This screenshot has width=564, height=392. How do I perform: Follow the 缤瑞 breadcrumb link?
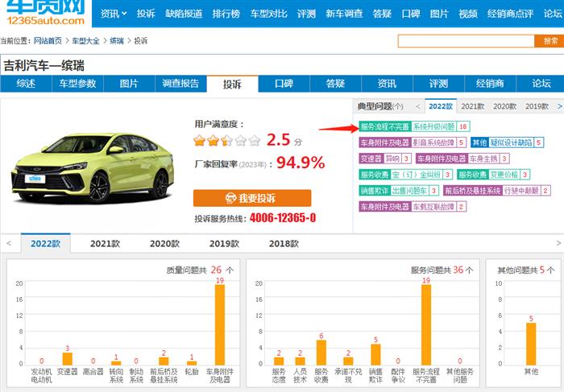[117, 41]
